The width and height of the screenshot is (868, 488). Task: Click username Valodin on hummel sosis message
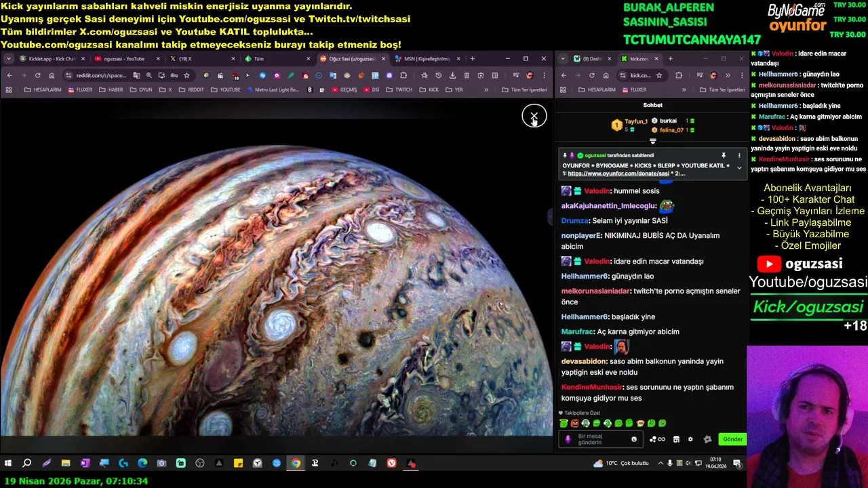[597, 191]
